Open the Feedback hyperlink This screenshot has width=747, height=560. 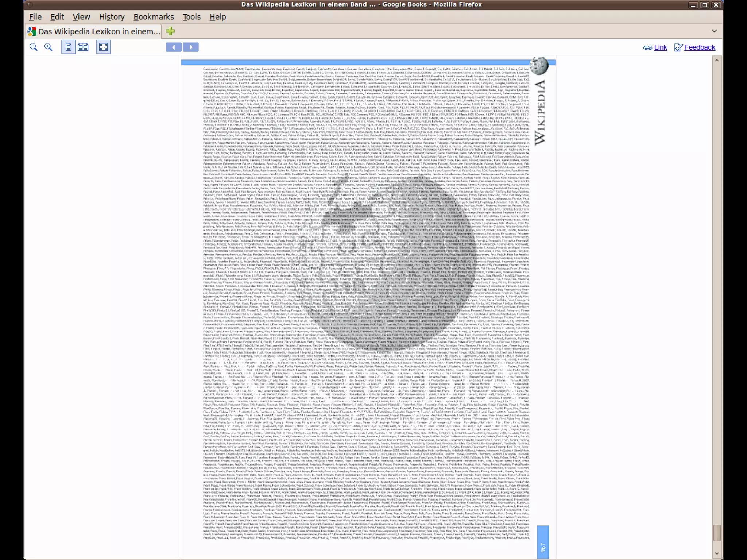point(699,47)
